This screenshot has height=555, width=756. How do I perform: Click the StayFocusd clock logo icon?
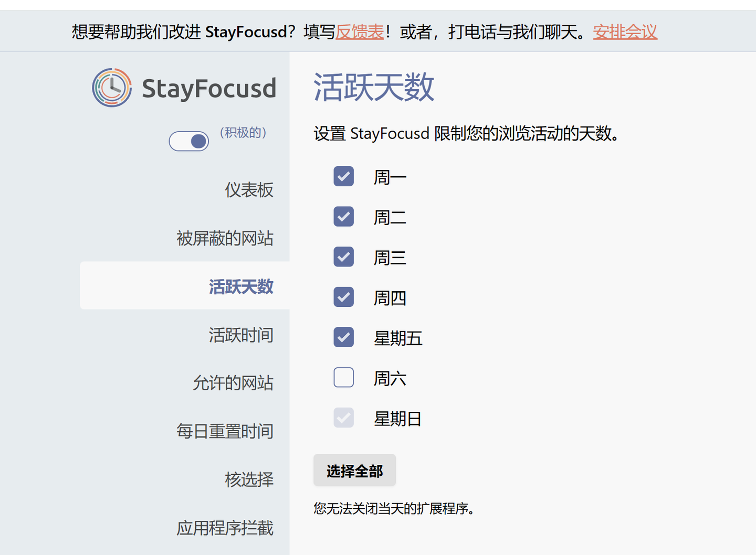tap(112, 88)
